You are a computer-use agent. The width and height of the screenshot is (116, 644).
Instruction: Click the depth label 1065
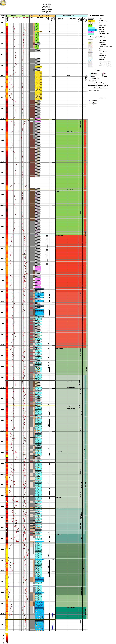(x=2, y=119)
